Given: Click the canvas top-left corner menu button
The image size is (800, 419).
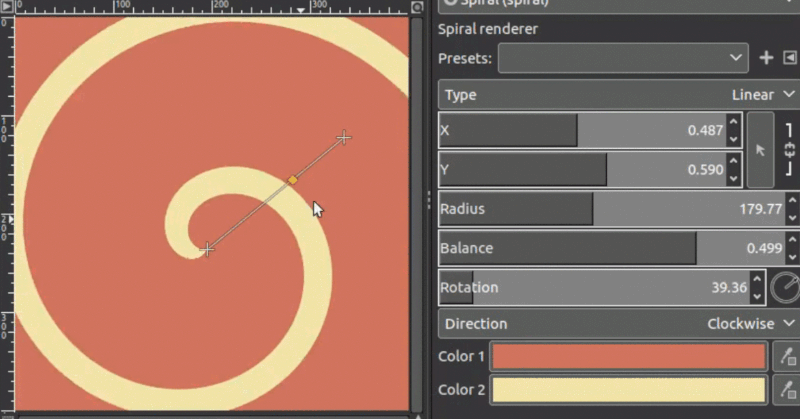Looking at the screenshot, I should coord(7,7).
